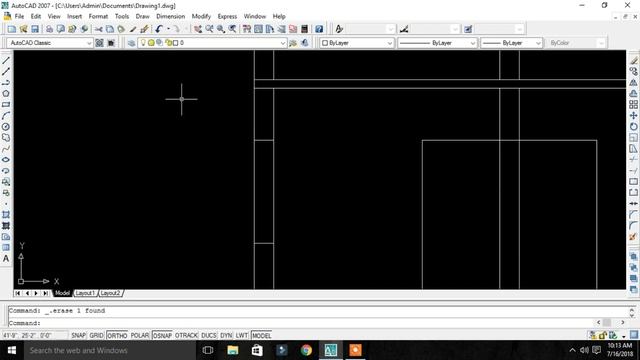Select the Rotate tool
Viewport: 640px width, 360px height.
[633, 127]
